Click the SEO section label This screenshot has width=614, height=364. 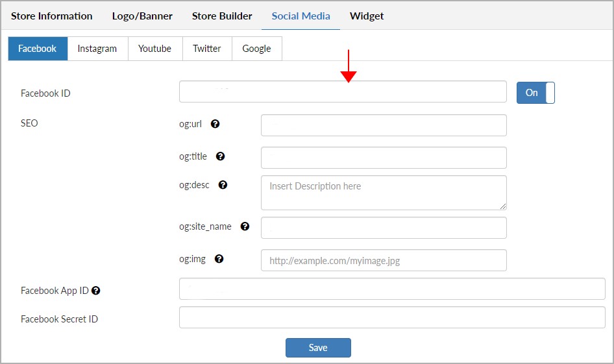29,123
